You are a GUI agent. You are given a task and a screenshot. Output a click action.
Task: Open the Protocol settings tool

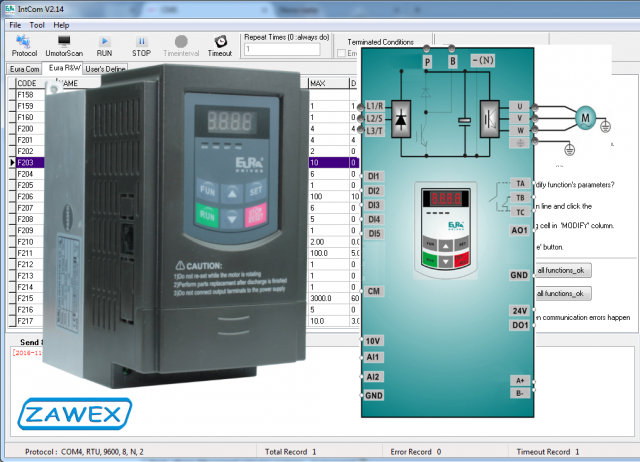click(24, 46)
